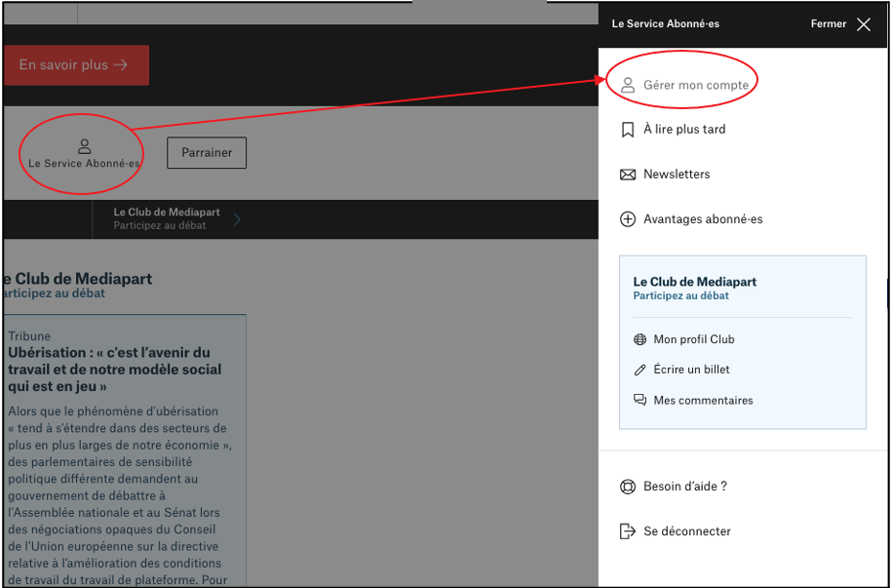Image resolution: width=892 pixels, height=588 pixels.
Task: Open the Ubérisation tribune article headline
Action: (x=114, y=370)
